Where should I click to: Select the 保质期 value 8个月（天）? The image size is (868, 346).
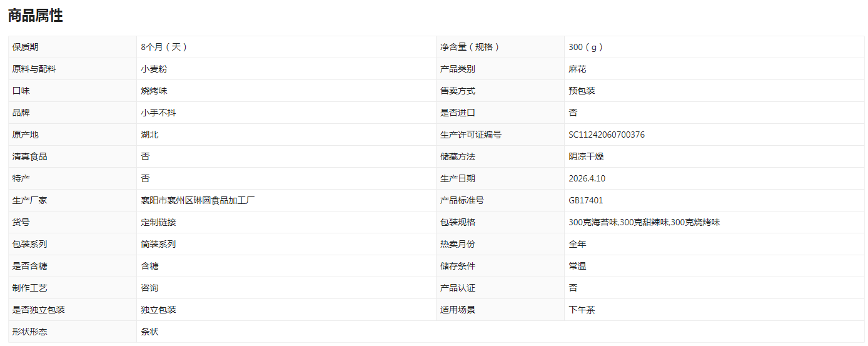pyautogui.click(x=165, y=47)
